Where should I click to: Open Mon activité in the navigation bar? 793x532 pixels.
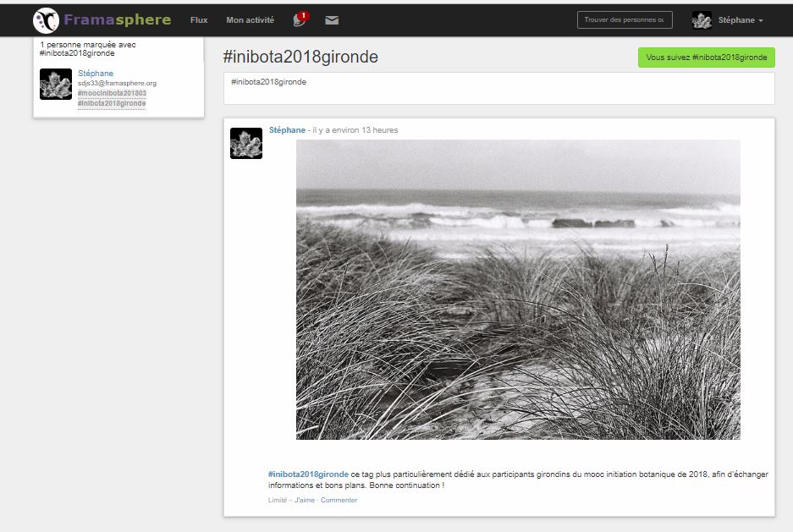pyautogui.click(x=250, y=20)
